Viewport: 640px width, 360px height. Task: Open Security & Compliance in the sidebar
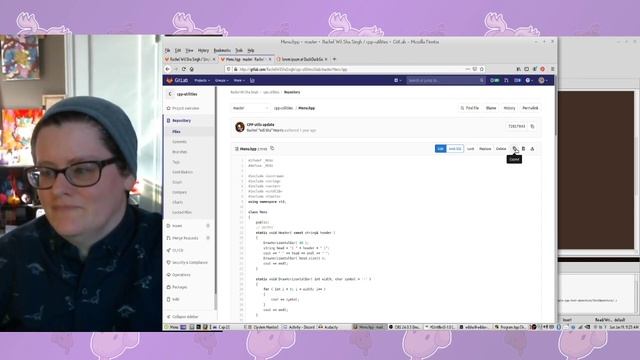[x=190, y=262]
